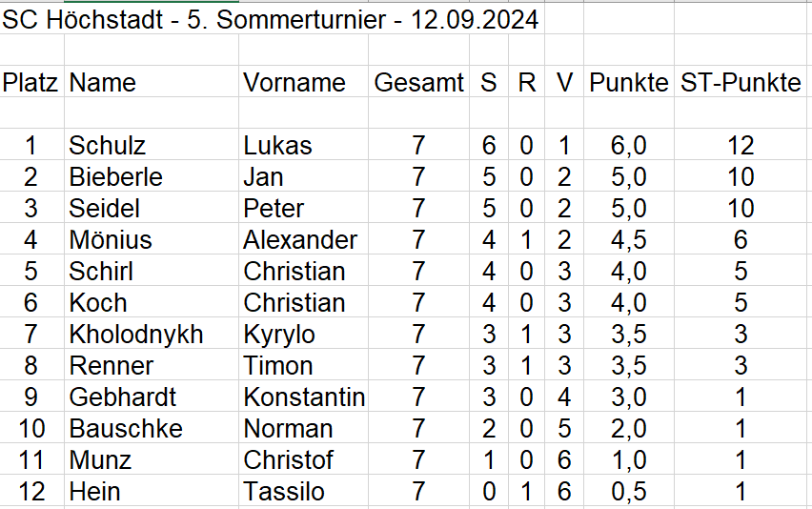The image size is (812, 509).
Task: Click the 'Timon' first name cell
Action: click(x=277, y=366)
